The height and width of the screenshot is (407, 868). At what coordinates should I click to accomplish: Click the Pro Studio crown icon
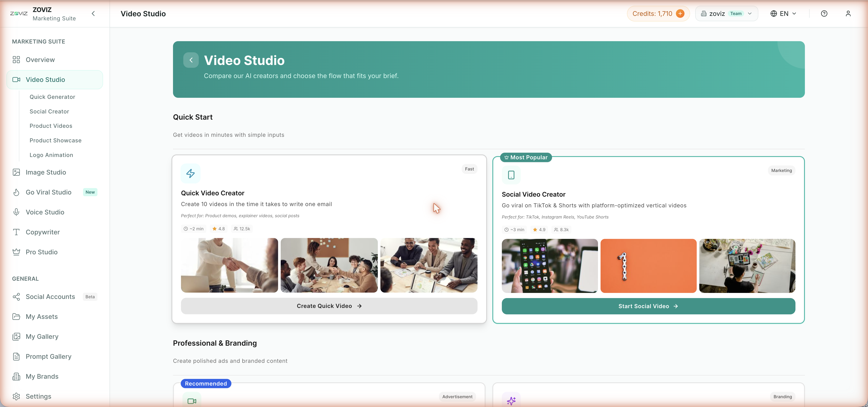pos(16,252)
